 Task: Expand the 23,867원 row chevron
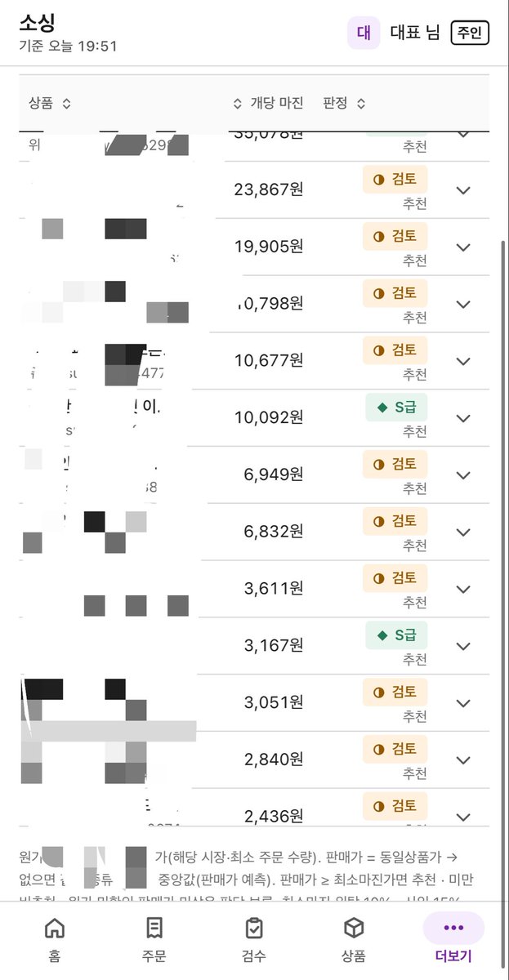tap(463, 190)
